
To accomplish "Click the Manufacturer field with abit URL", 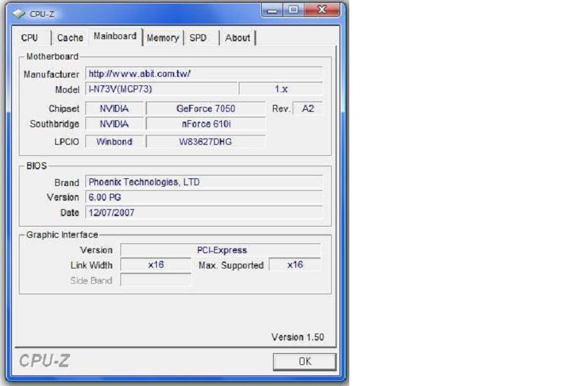I will (x=204, y=73).
